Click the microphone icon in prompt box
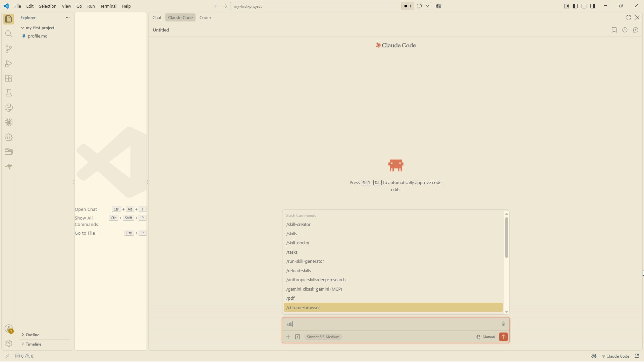 503,324
